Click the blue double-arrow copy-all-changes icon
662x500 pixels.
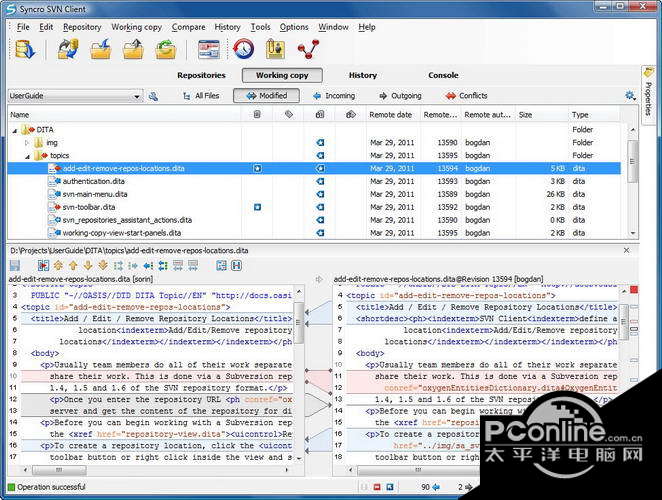coord(163,266)
